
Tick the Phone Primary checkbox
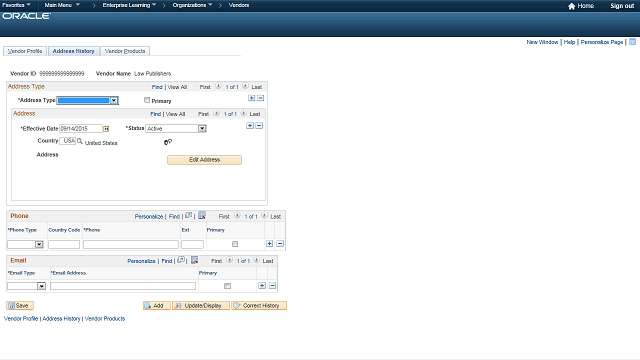(235, 244)
